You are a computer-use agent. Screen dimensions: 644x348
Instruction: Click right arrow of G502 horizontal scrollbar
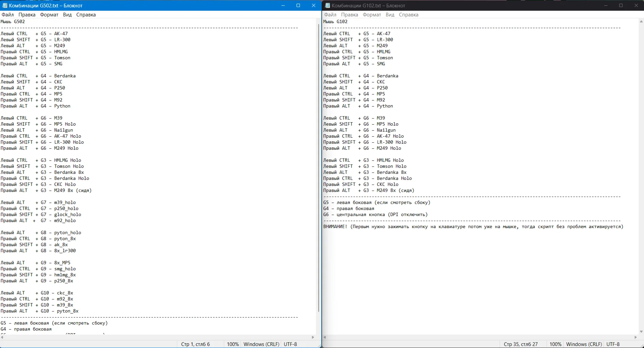click(313, 337)
